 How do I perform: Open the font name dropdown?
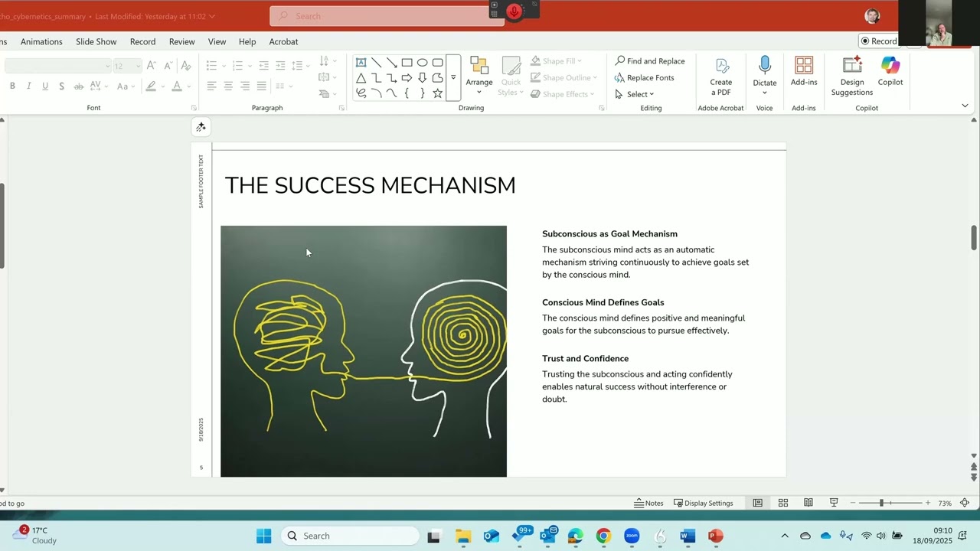(107, 67)
